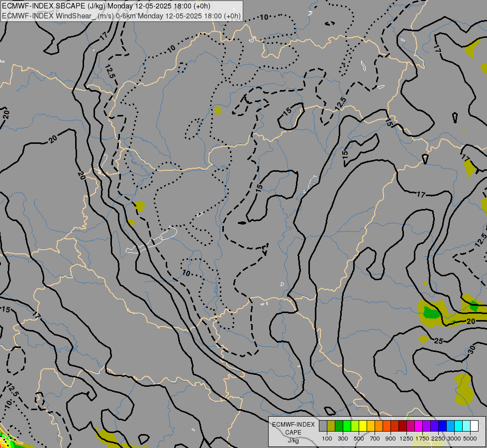Click the legend label ECMWF-INDEX
Image resolution: width=487 pixels, height=448 pixels.
(x=293, y=425)
